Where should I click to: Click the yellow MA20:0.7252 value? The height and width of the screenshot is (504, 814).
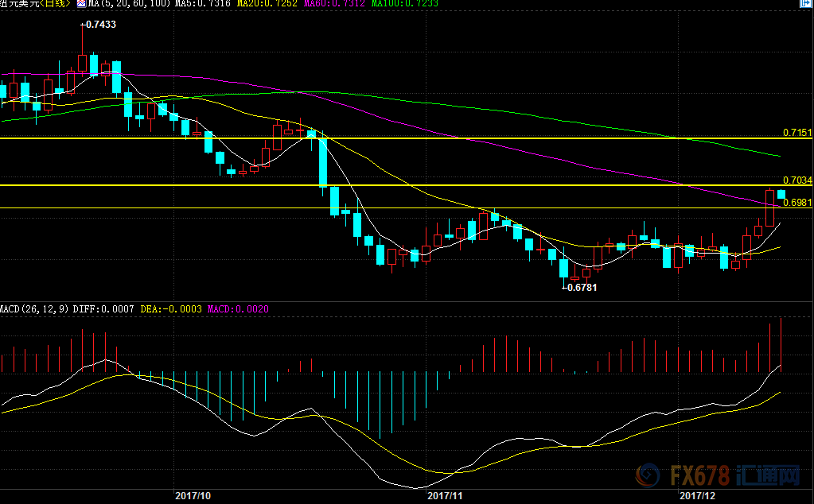coord(267,3)
